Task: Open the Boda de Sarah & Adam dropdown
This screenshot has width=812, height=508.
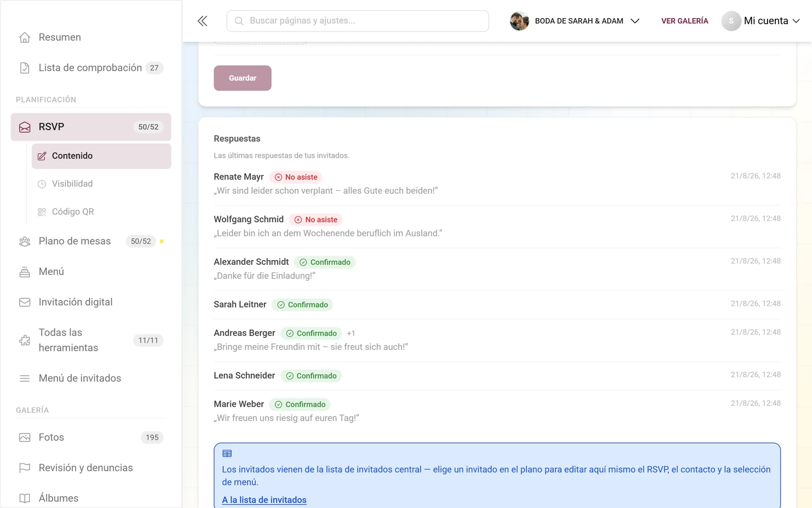Action: point(575,21)
